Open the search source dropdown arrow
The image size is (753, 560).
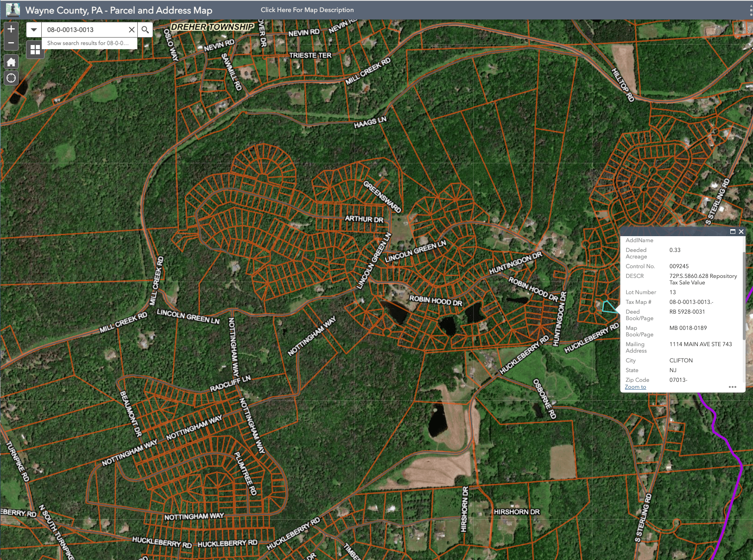tap(34, 30)
